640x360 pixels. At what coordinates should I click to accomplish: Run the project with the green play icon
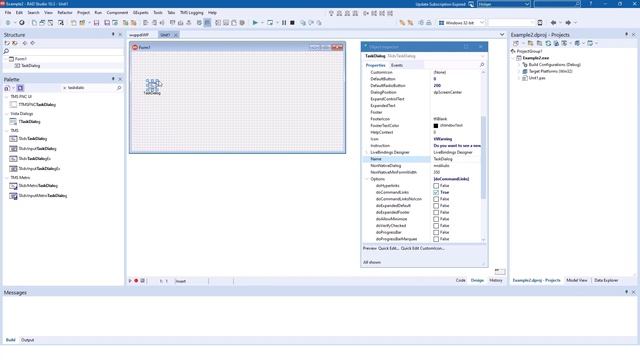pos(255,23)
